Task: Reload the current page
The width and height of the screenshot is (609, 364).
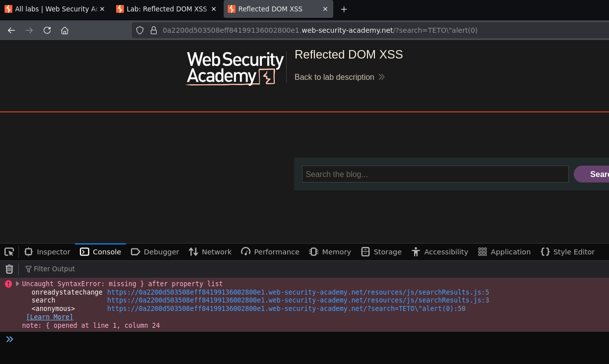Action: coord(47,30)
